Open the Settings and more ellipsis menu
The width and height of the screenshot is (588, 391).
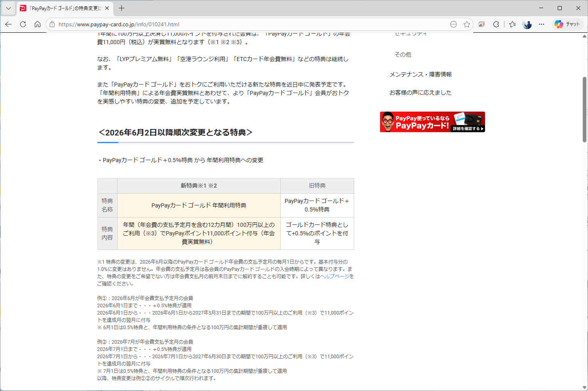(541, 24)
